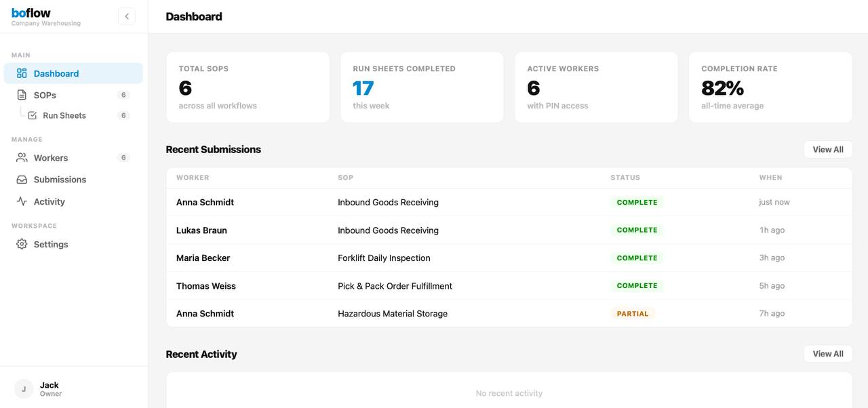Open the Total SOPs stat card
Image resolution: width=868 pixels, height=408 pixels.
[x=248, y=87]
